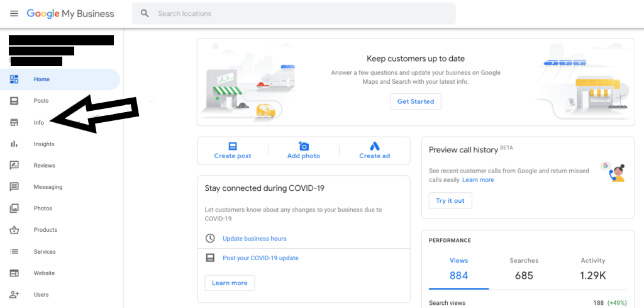Click the Photos sidebar icon
Viewport: 644px width, 308px height.
[x=14, y=208]
